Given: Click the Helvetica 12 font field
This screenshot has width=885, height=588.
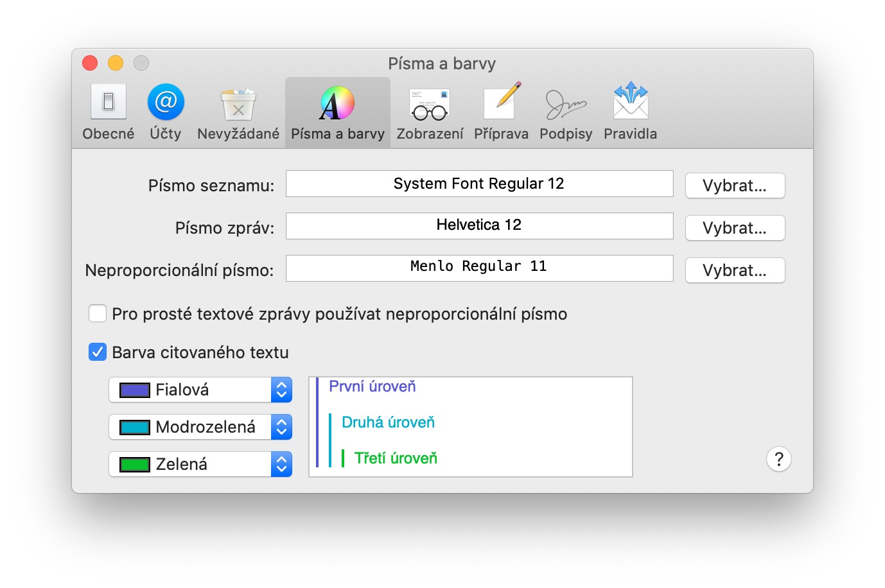Looking at the screenshot, I should (479, 225).
